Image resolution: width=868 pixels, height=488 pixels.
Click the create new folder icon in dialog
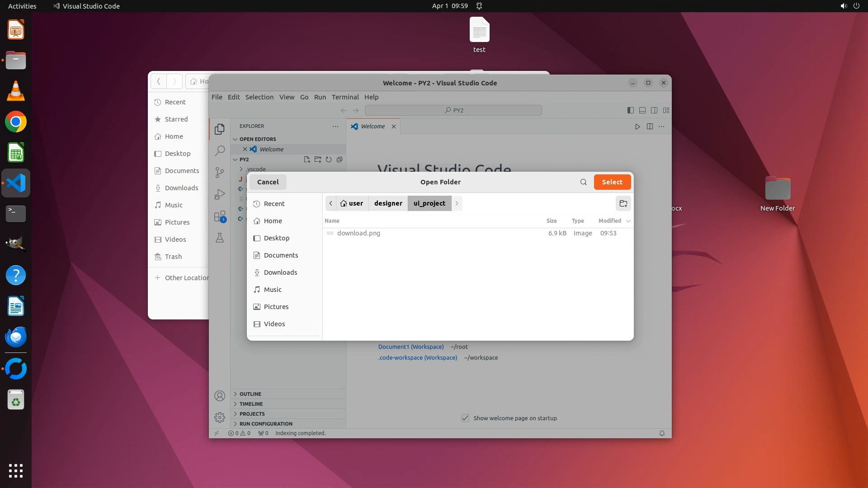623,203
